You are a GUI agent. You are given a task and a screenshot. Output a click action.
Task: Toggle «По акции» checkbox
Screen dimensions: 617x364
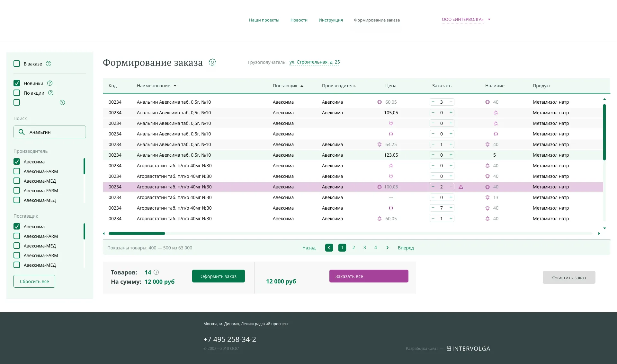click(17, 93)
